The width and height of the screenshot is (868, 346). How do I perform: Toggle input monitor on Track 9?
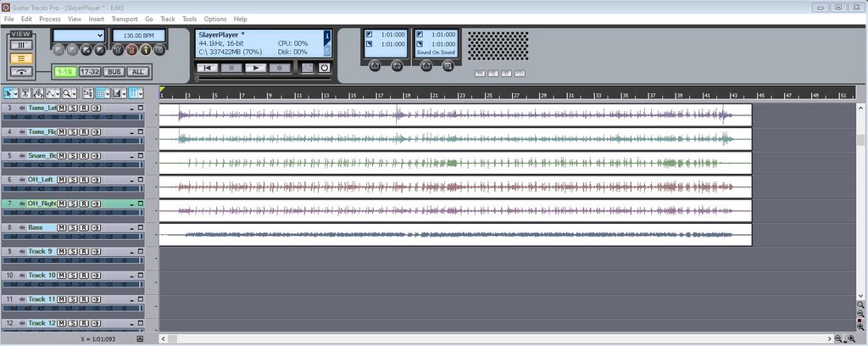(x=96, y=251)
